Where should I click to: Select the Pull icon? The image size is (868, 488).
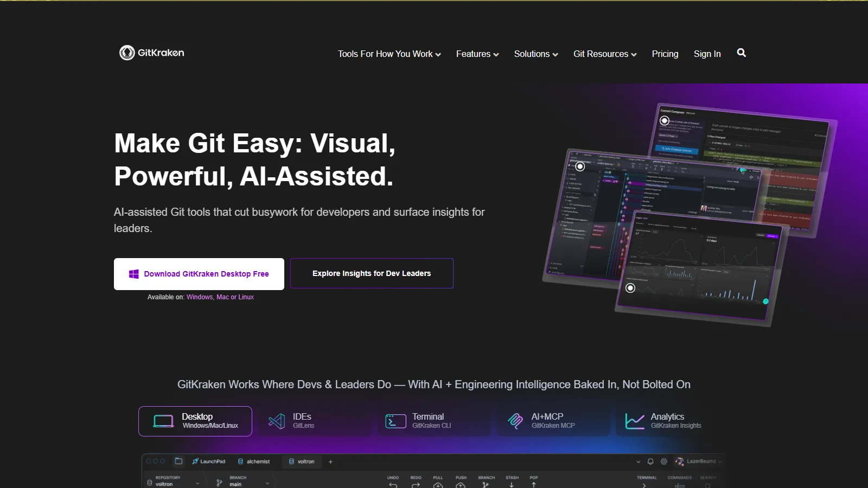tap(438, 485)
